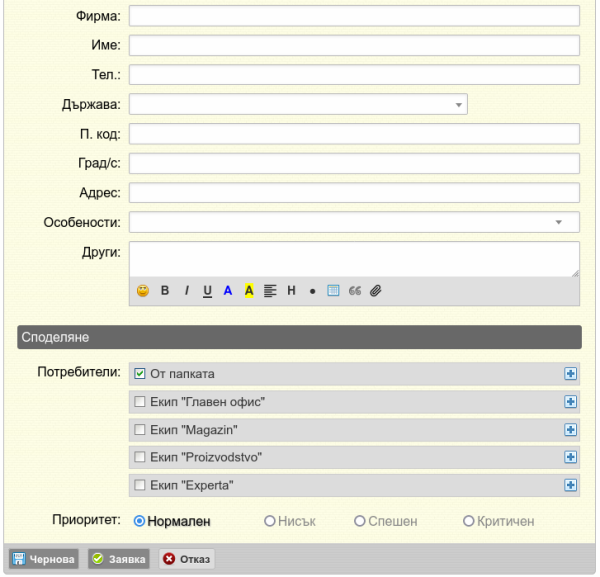Select the Нисък priority radio button
This screenshot has height=577, width=600.
click(270, 522)
